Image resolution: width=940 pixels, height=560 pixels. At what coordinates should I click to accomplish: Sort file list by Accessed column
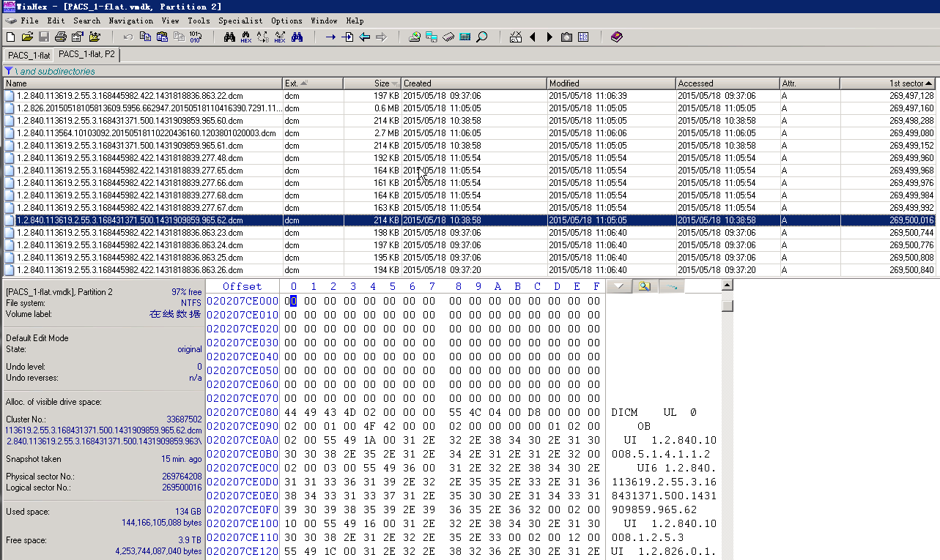pos(728,83)
